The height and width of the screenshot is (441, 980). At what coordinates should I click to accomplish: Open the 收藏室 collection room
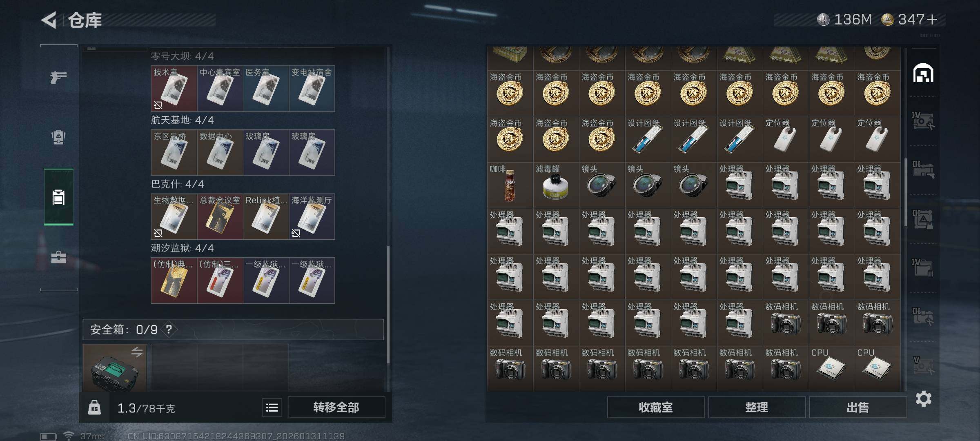(656, 408)
